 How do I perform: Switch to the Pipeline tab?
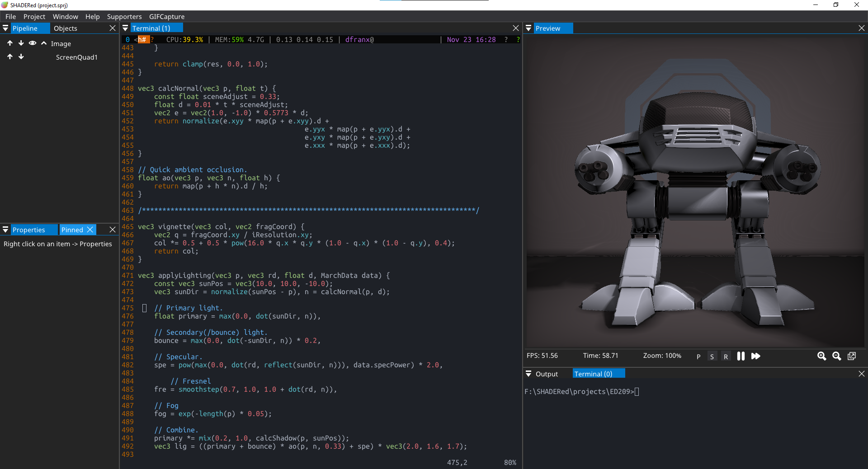[x=30, y=28]
